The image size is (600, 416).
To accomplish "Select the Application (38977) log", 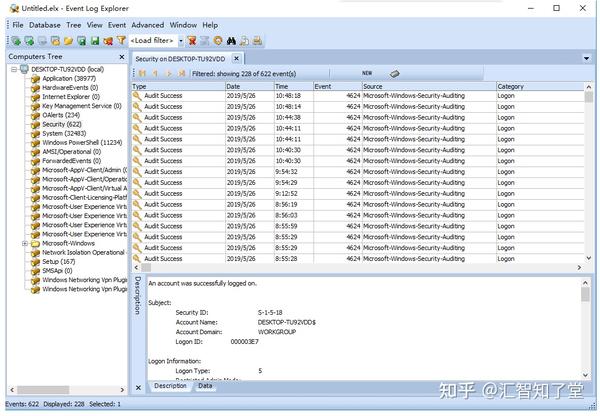I will click(x=69, y=78).
